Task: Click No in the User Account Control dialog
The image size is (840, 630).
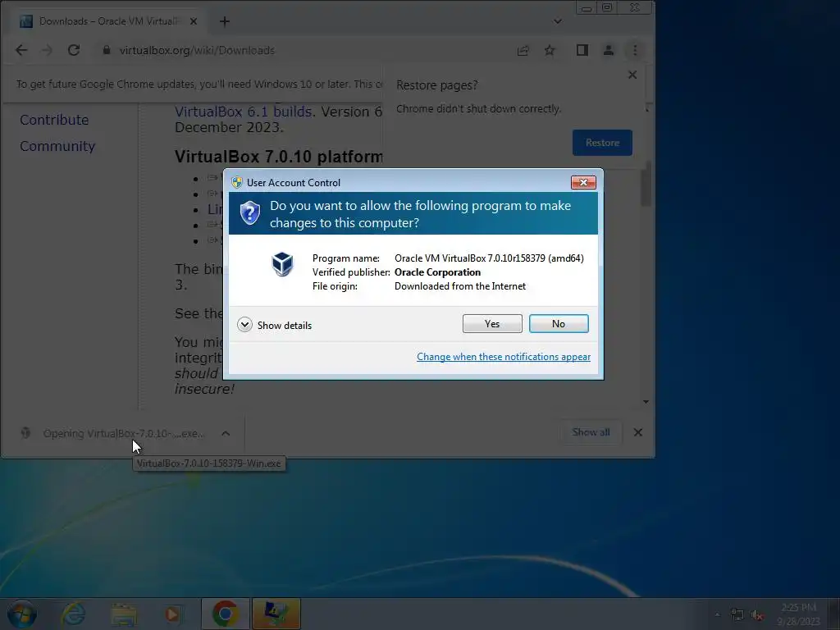Action: point(558,323)
